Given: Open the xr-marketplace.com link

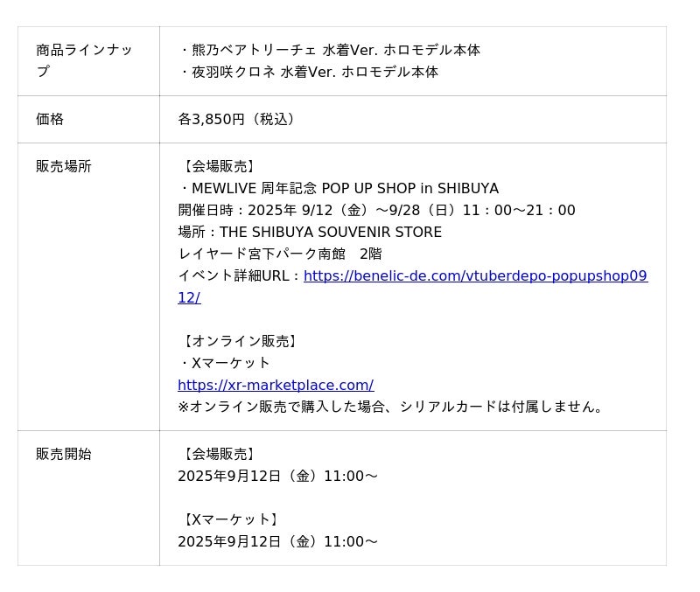Looking at the screenshot, I should pyautogui.click(x=276, y=386).
